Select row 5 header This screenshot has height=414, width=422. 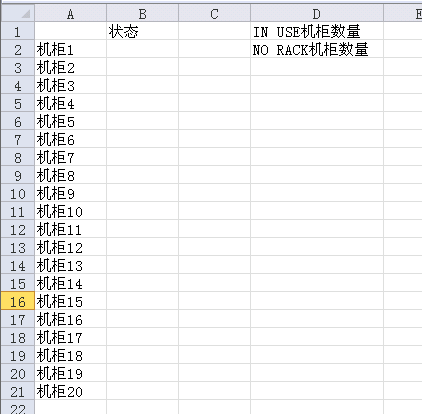(x=18, y=103)
